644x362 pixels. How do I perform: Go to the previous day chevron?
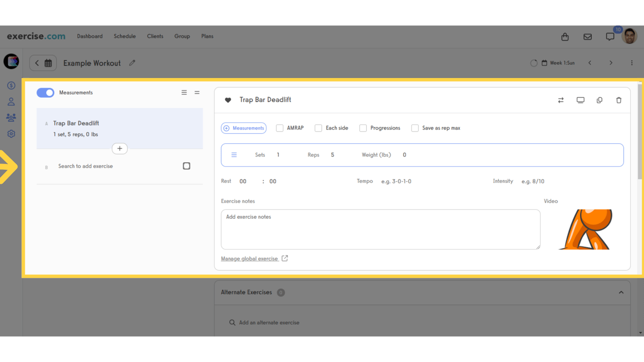pos(590,63)
